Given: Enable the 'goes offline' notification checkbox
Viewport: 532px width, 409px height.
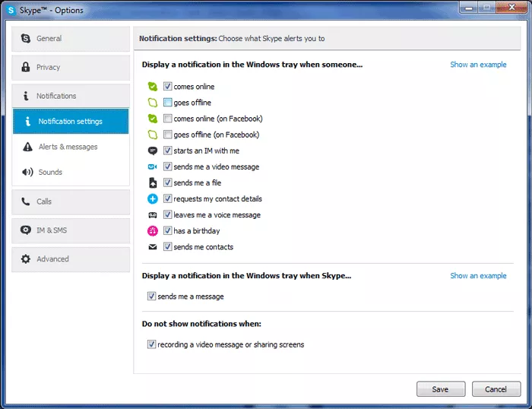Looking at the screenshot, I should 168,102.
